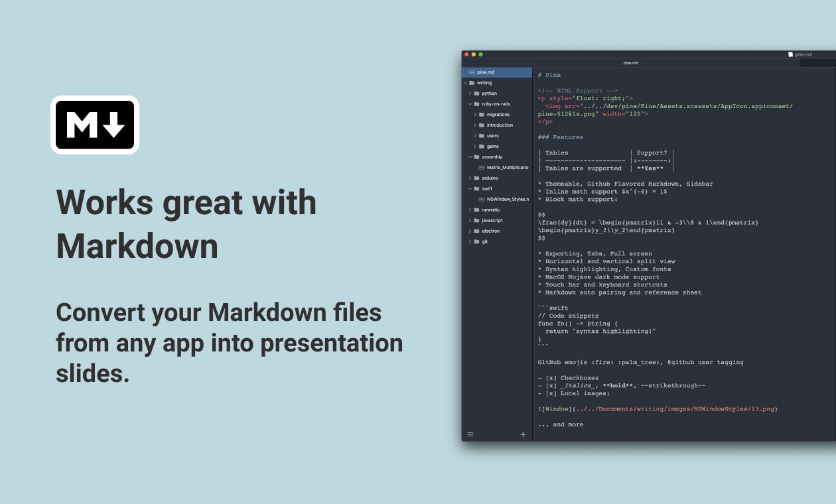Expand the newrelic folder chevron
Viewport: 836px width, 504px height.
tap(470, 210)
